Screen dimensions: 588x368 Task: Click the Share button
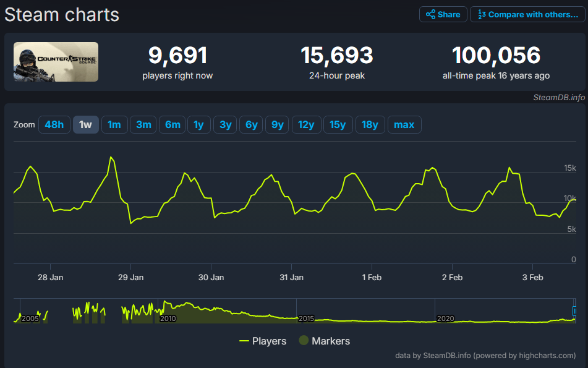pyautogui.click(x=443, y=15)
